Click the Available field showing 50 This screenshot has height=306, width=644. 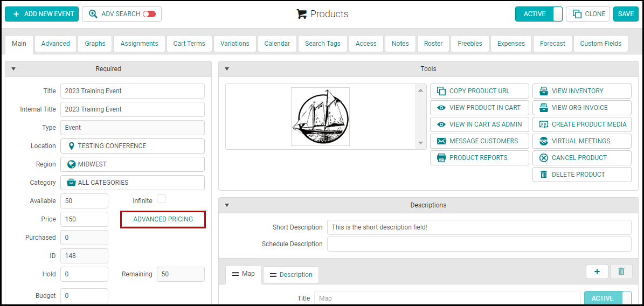click(x=84, y=201)
